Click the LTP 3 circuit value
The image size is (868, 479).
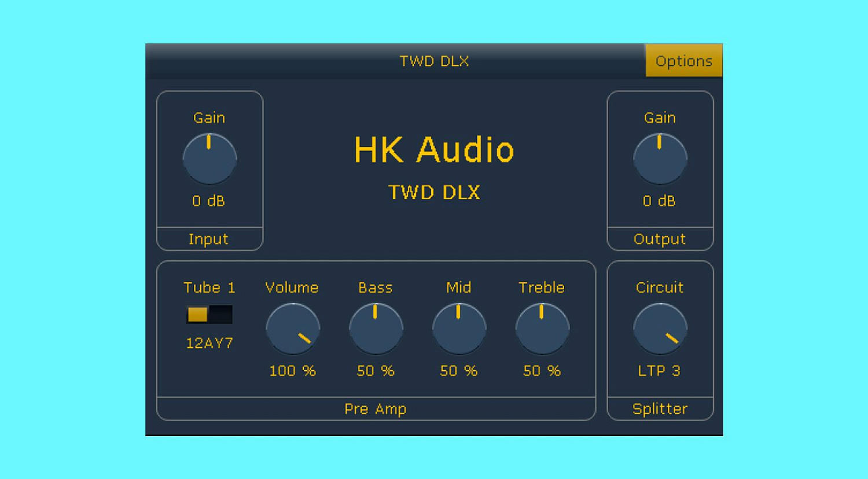click(659, 371)
